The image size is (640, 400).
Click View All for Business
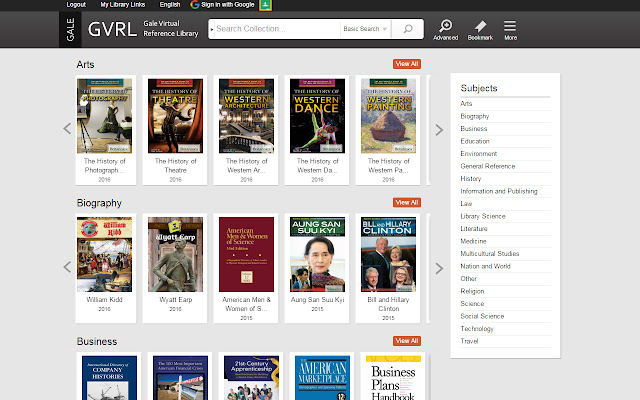(407, 340)
